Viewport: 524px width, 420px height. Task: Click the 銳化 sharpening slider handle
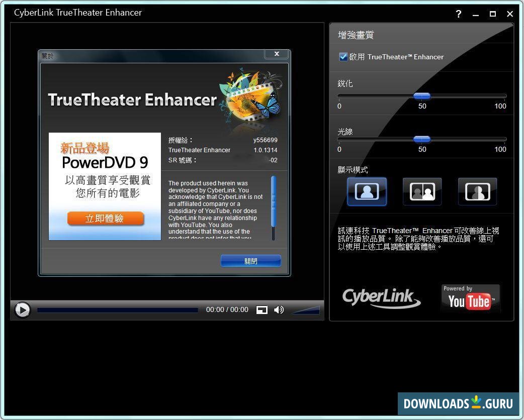[x=422, y=96]
